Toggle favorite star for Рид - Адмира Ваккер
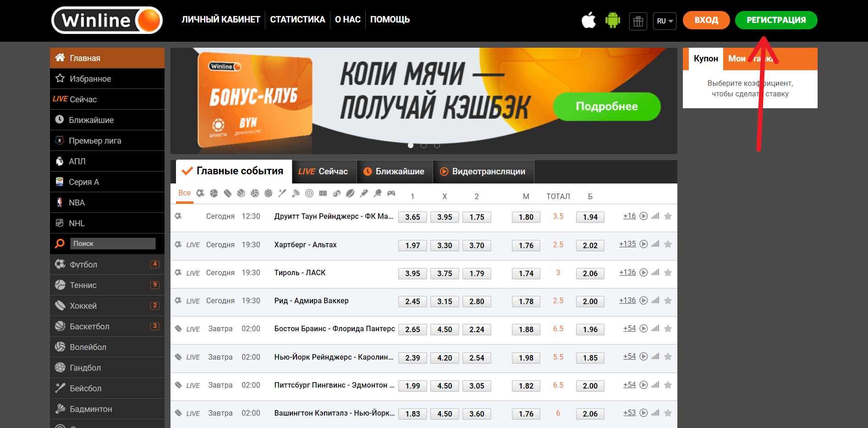 pyautogui.click(x=668, y=300)
